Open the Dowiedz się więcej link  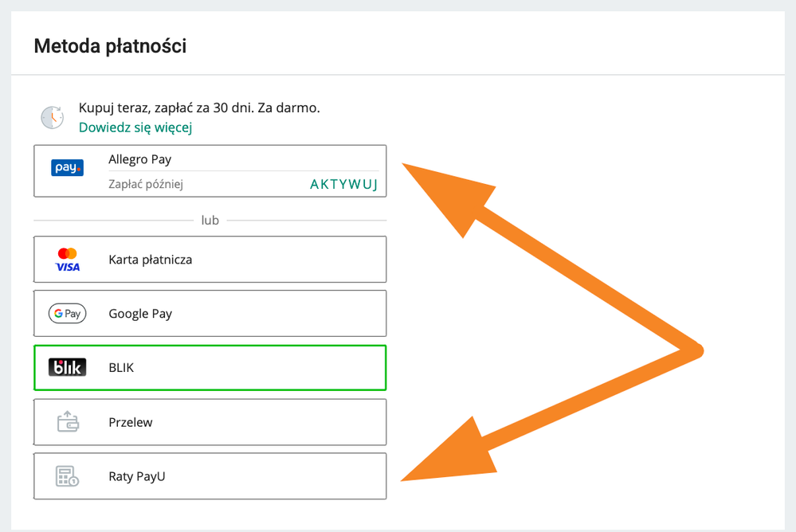[135, 127]
